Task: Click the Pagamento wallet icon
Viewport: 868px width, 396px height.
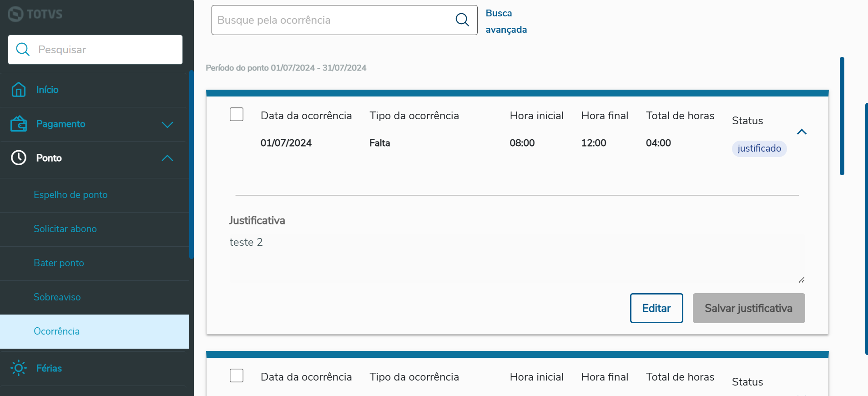Action: point(19,124)
